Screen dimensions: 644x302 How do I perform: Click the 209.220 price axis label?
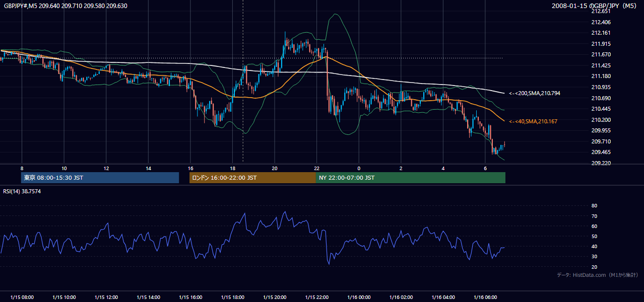(x=601, y=163)
